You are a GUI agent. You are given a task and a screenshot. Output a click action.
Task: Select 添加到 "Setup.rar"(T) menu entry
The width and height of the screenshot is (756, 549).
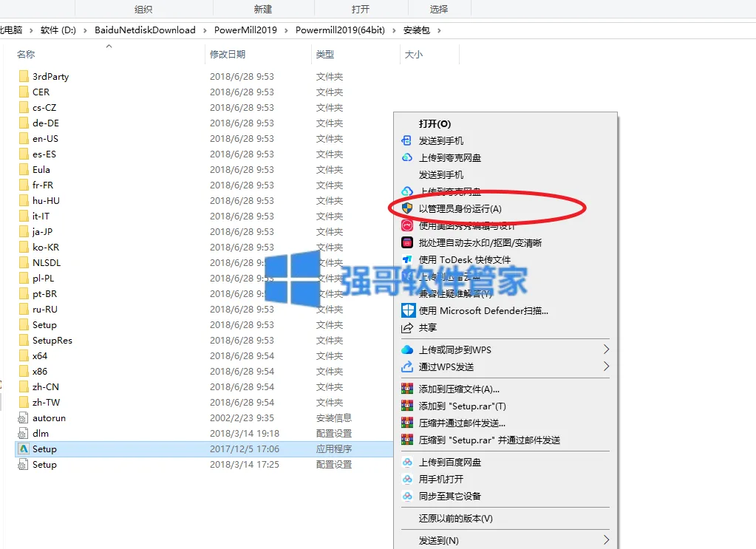point(463,406)
